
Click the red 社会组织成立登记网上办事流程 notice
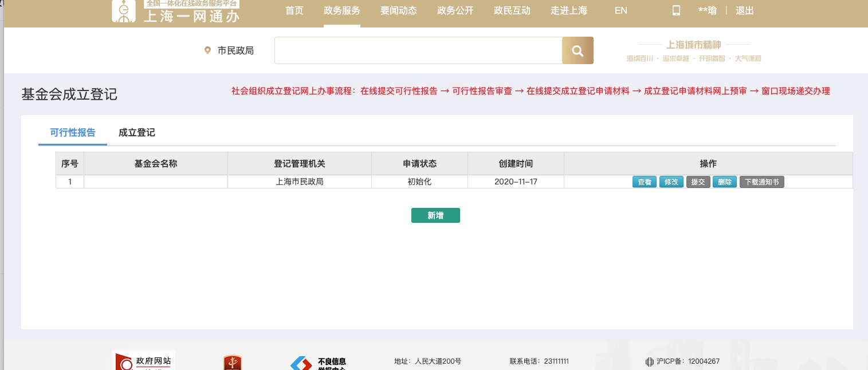click(531, 90)
